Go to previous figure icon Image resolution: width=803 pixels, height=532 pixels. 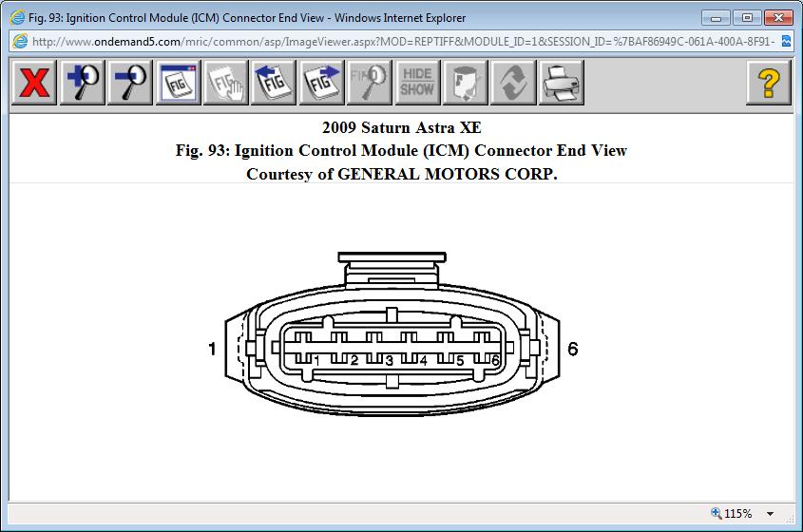click(x=274, y=83)
